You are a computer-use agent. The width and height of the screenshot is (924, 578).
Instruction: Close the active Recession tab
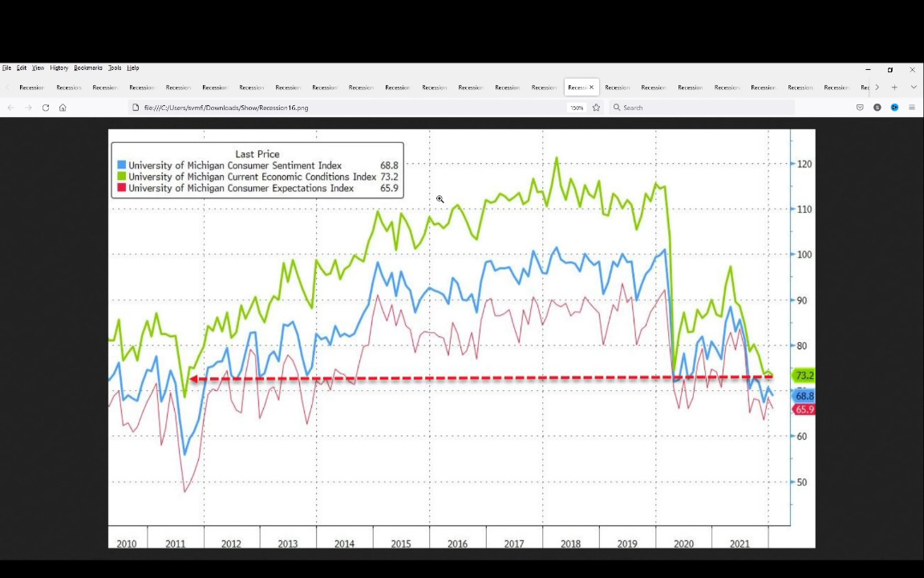coord(592,88)
